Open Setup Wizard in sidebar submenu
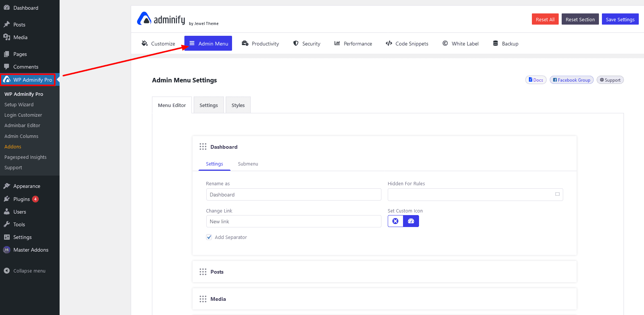The width and height of the screenshot is (644, 315). 19,104
